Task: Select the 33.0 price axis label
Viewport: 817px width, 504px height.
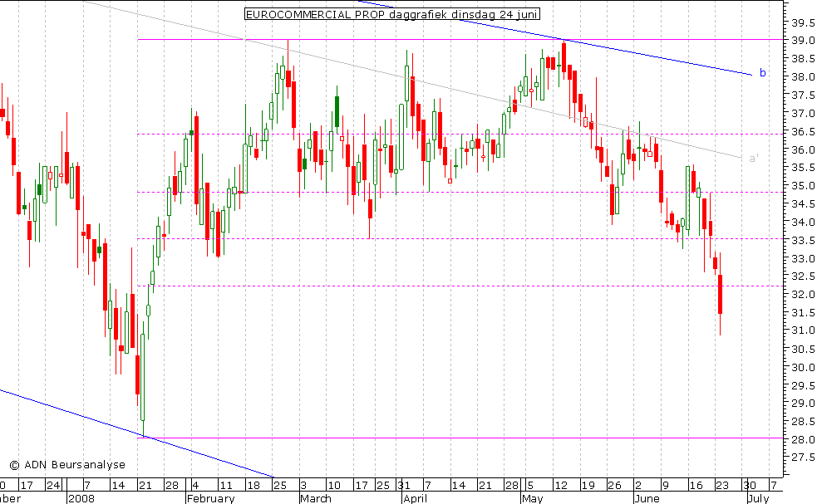Action: point(803,259)
